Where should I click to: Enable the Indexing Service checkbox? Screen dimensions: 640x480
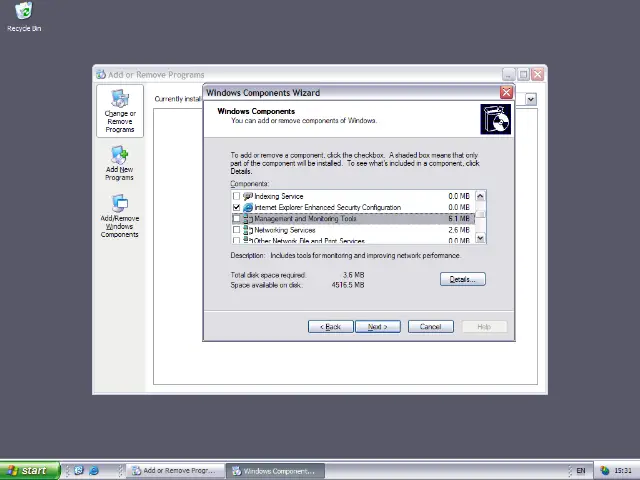click(x=236, y=196)
